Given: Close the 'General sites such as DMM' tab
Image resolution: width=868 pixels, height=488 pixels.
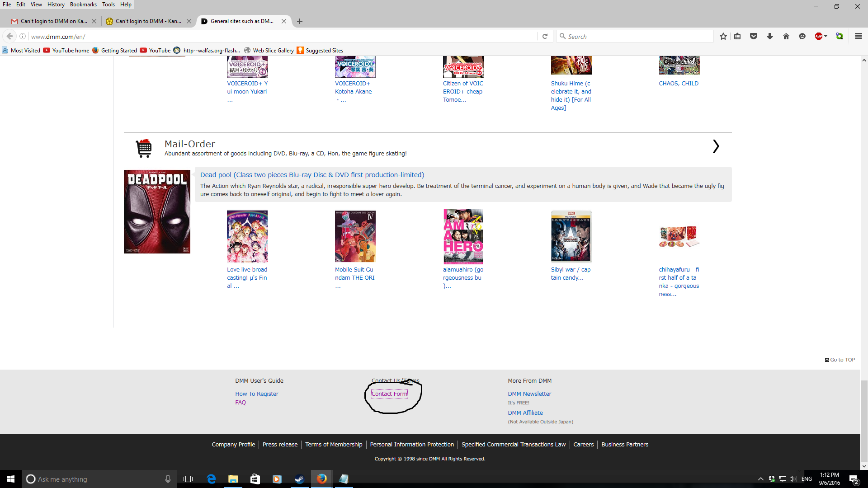Looking at the screenshot, I should click(284, 21).
